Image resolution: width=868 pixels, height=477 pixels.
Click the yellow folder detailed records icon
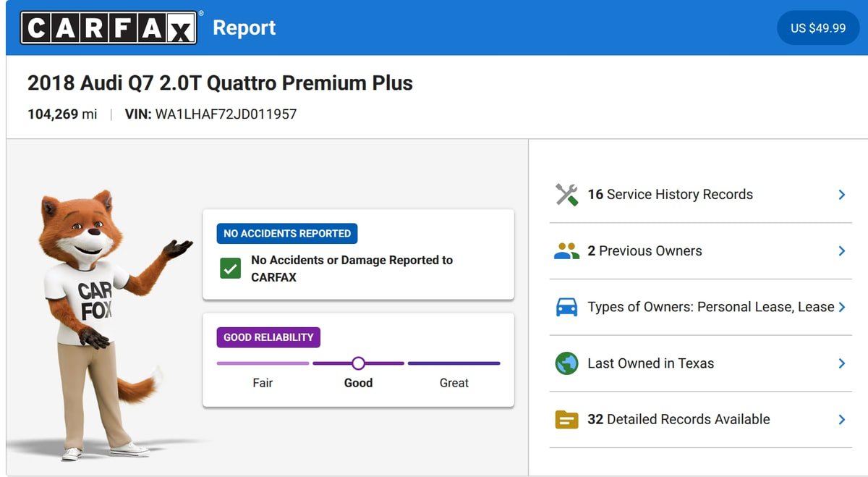coord(566,419)
